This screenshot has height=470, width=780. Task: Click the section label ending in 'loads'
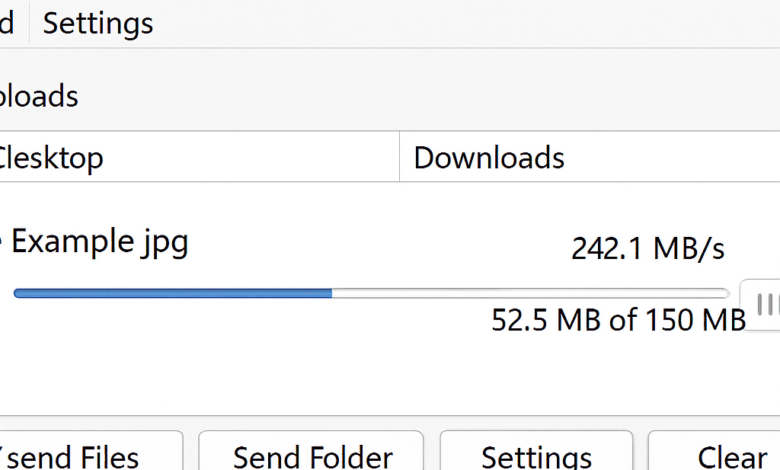tap(38, 96)
